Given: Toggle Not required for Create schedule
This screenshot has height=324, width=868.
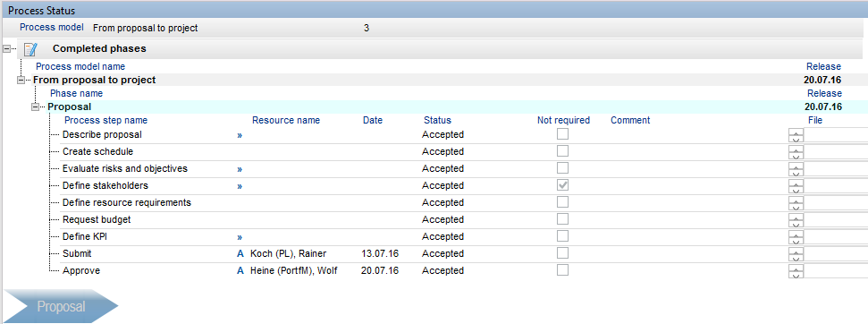Looking at the screenshot, I should tap(562, 151).
